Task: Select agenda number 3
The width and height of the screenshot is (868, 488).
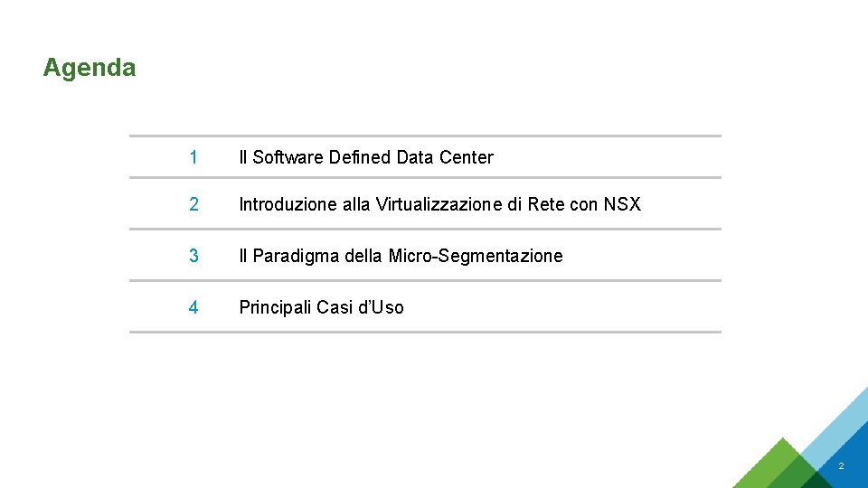Action: click(x=193, y=256)
